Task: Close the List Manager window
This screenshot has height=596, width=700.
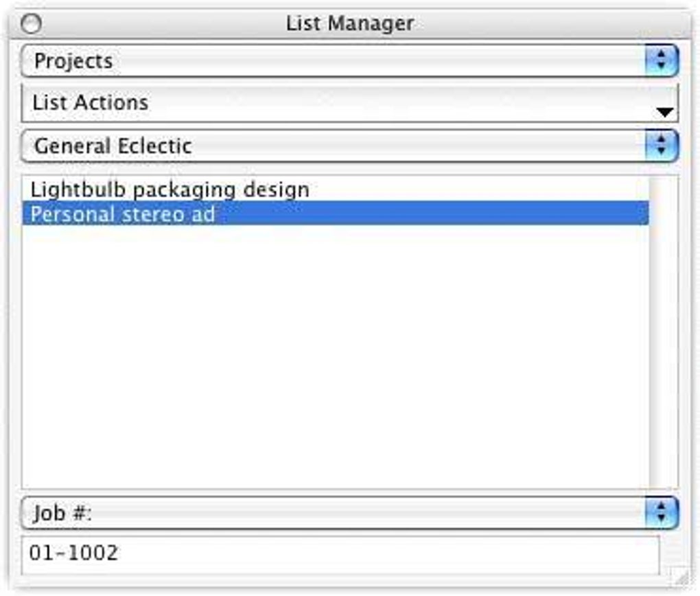Action: [x=32, y=24]
